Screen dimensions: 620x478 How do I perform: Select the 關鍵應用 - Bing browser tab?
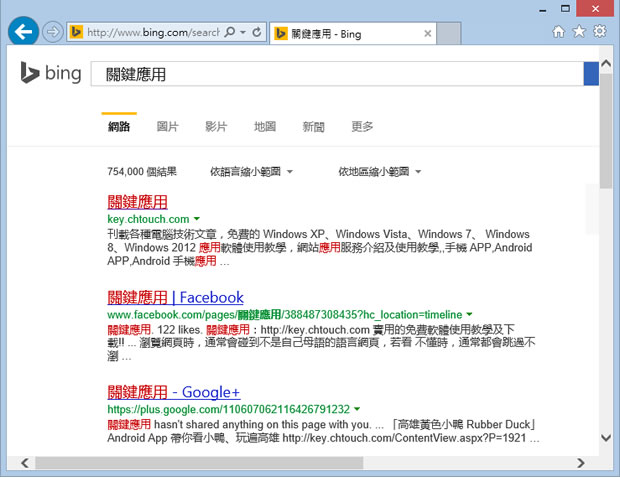click(x=353, y=34)
